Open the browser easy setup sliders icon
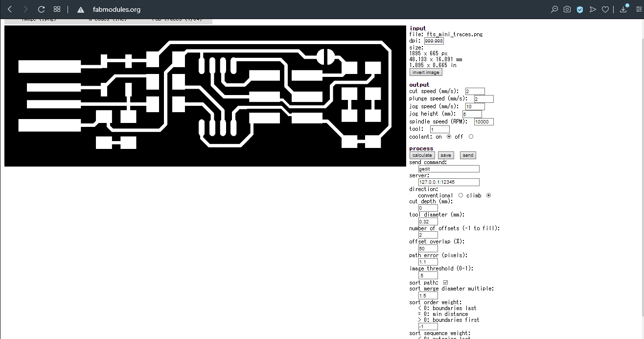The image size is (644, 339). click(x=638, y=9)
